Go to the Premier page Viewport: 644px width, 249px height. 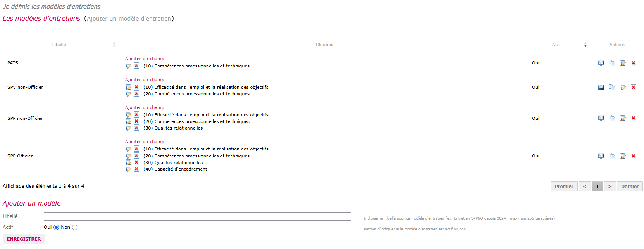click(x=564, y=187)
